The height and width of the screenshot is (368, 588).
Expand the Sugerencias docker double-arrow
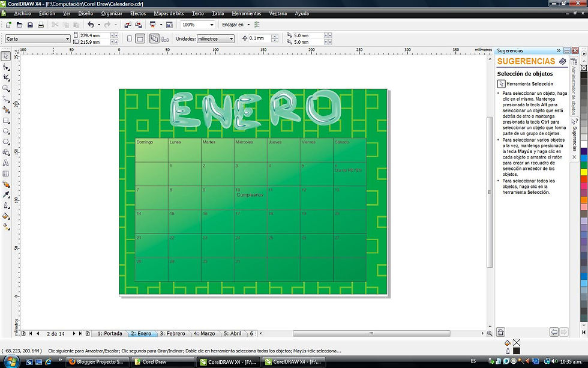point(559,50)
